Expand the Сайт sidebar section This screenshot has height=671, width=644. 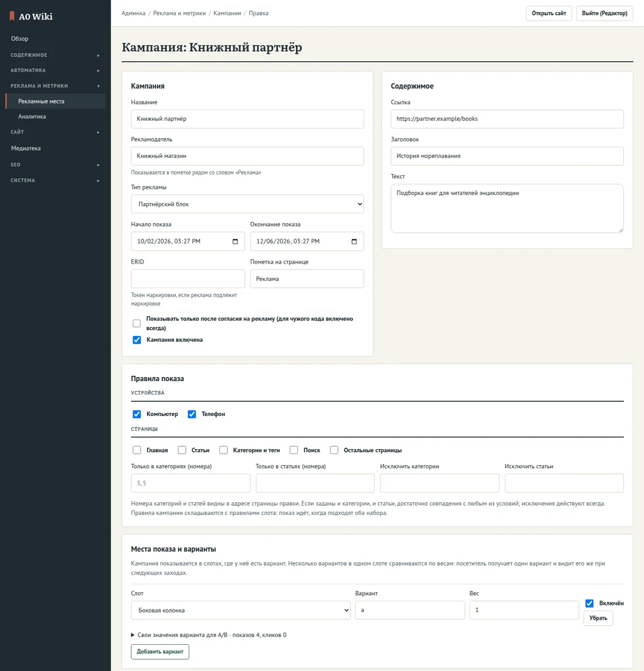point(55,132)
